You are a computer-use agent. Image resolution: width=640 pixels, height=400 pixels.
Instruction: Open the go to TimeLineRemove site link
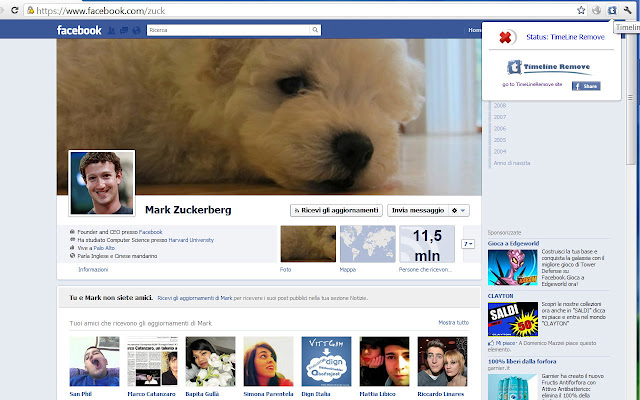tap(532, 84)
